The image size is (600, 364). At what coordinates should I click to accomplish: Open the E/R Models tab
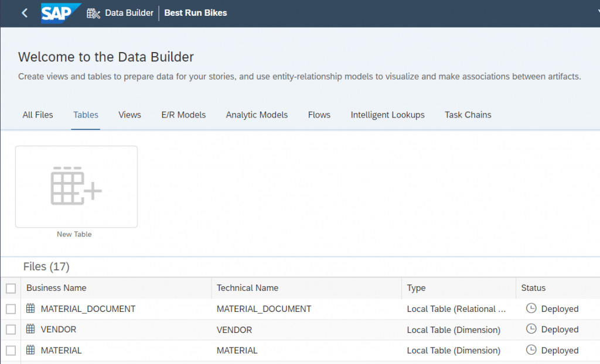(183, 115)
